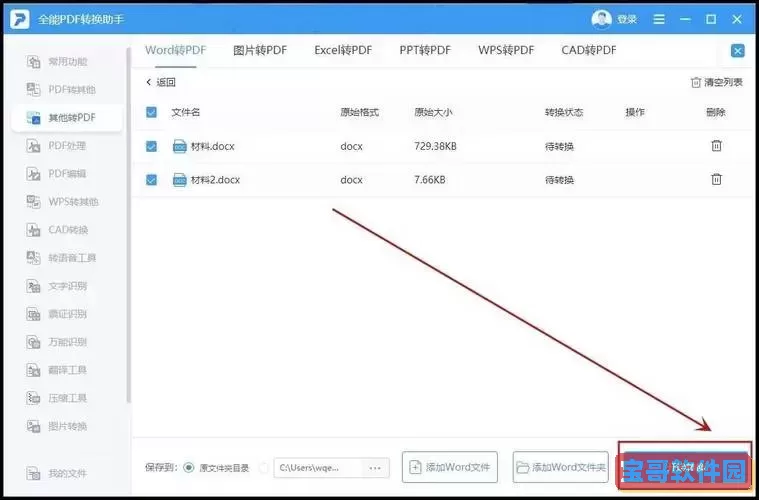This screenshot has width=759, height=500.
Task: Click the 待转换 status of 材料2.docx
Action: coord(559,180)
